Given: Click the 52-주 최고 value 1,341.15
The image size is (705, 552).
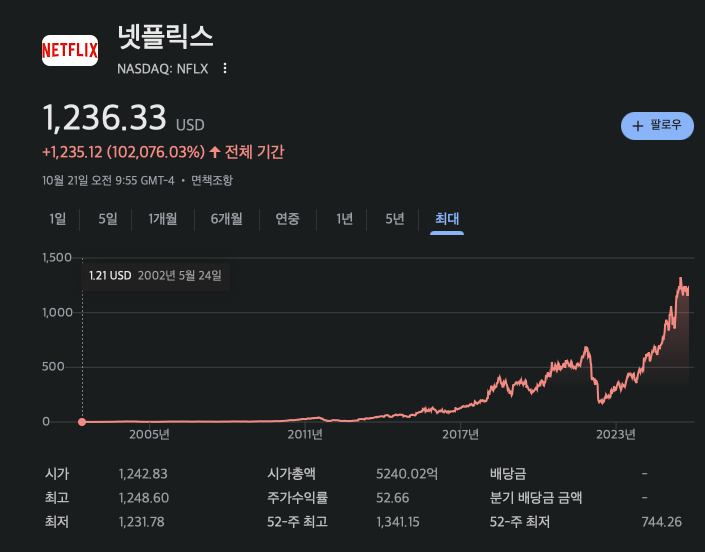Looking at the screenshot, I should [400, 522].
